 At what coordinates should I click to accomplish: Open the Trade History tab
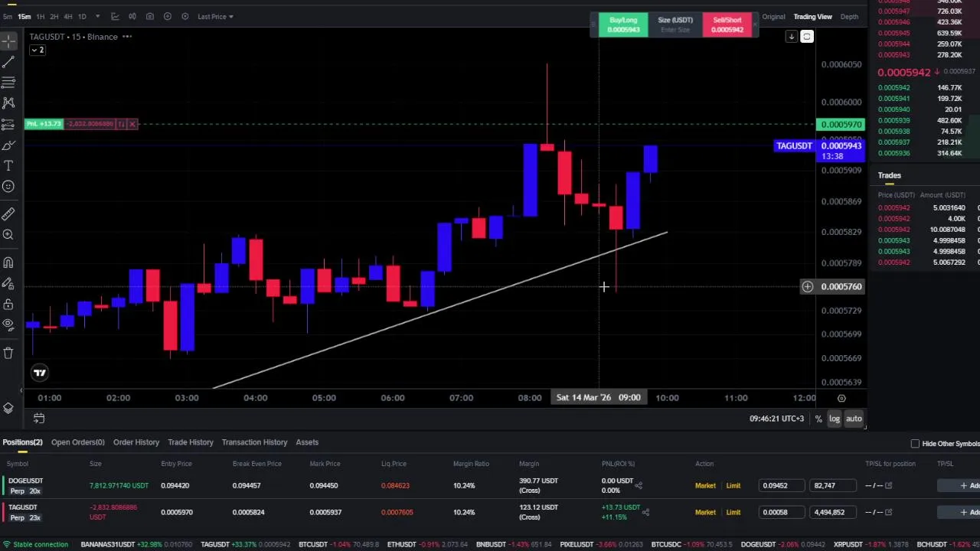(191, 442)
